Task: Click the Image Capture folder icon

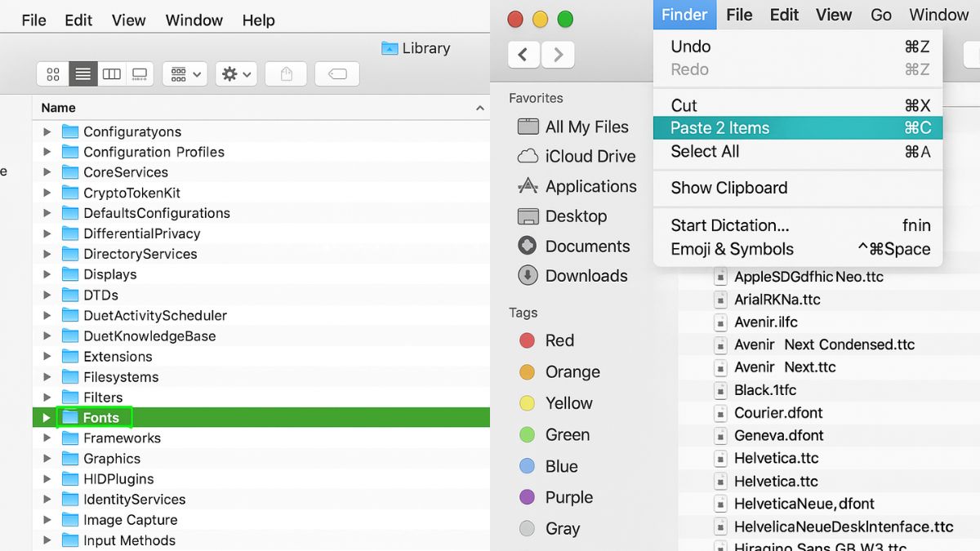Action: click(x=70, y=520)
